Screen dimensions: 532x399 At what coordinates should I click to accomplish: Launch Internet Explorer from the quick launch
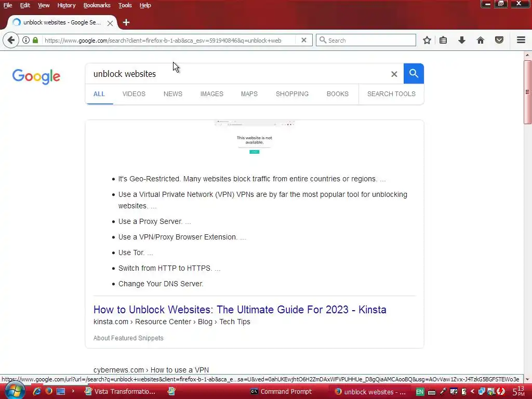coord(37,391)
